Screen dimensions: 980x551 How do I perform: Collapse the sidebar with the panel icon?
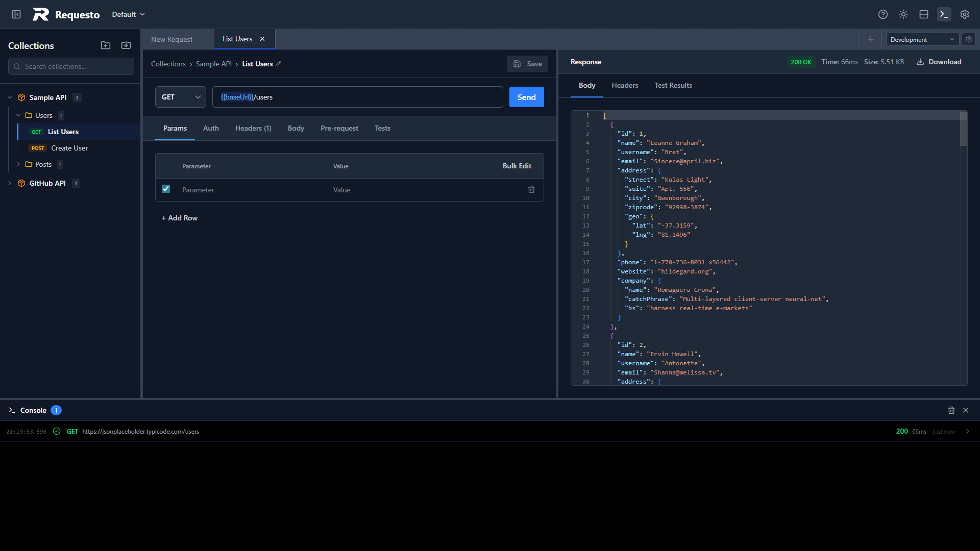16,14
